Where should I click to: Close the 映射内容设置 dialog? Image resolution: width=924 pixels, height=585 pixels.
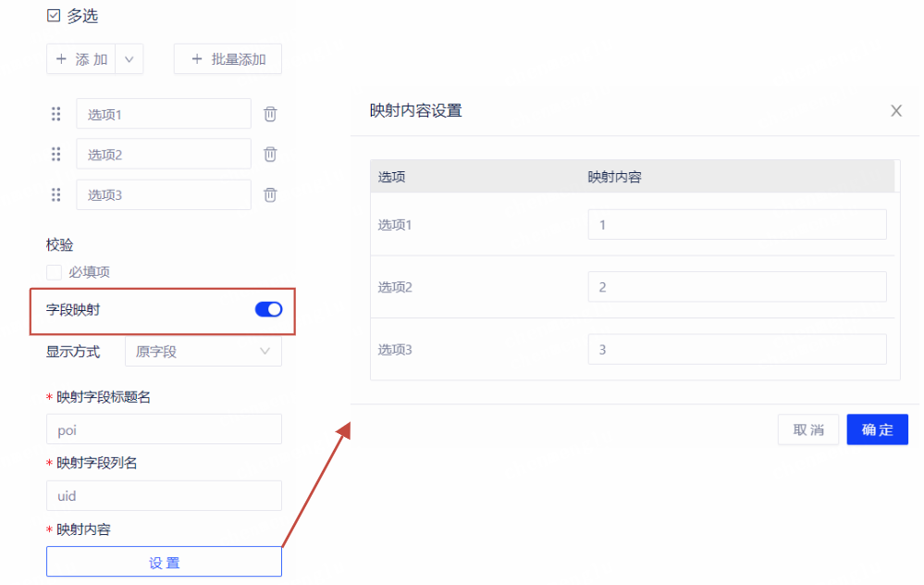tap(895, 111)
